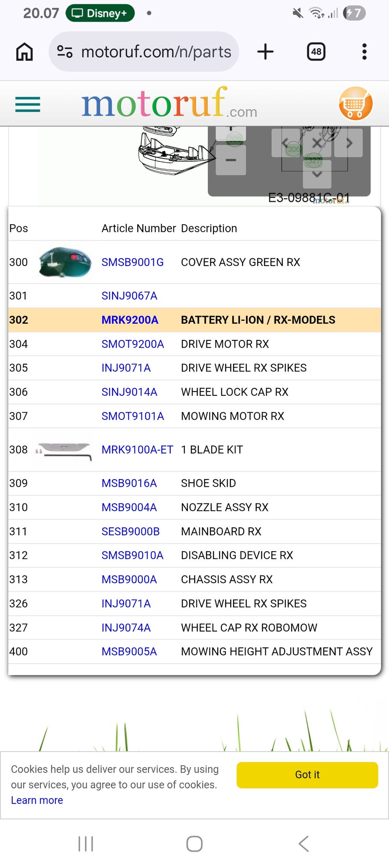Open article link SESB9000B

pos(130,531)
